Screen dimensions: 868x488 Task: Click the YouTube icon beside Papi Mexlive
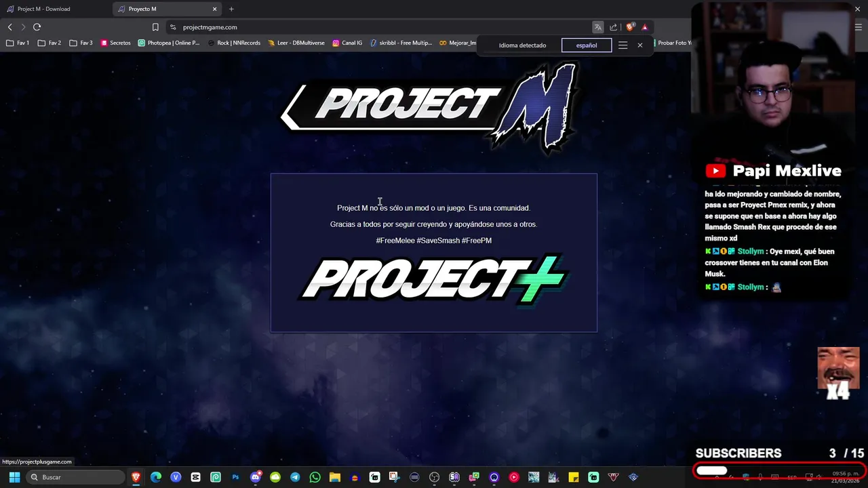pos(715,171)
